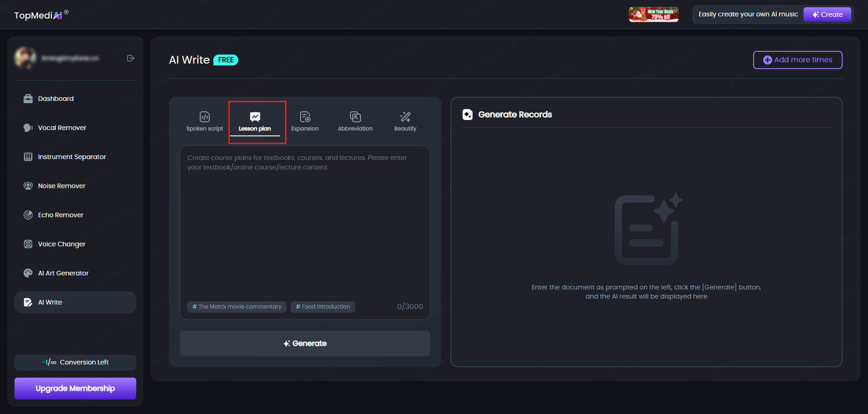Choose the Food introduction example tag
Image resolution: width=868 pixels, height=414 pixels.
(323, 307)
